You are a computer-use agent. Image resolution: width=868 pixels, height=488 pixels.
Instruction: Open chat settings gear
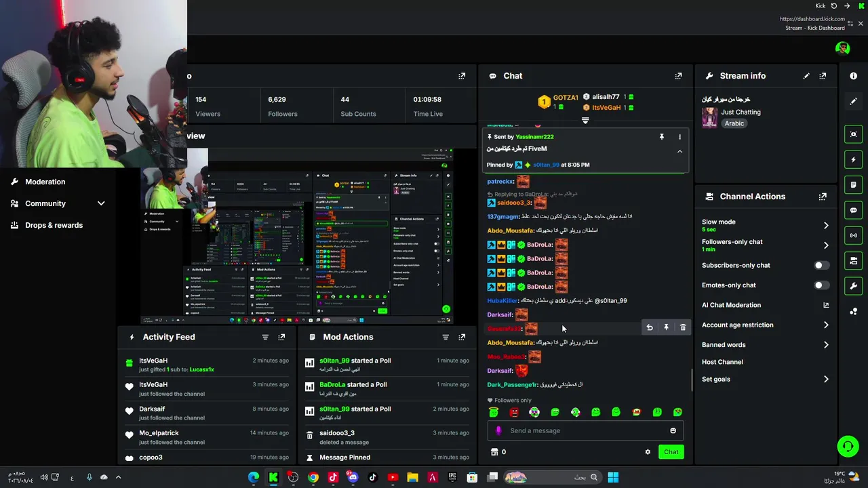point(648,452)
